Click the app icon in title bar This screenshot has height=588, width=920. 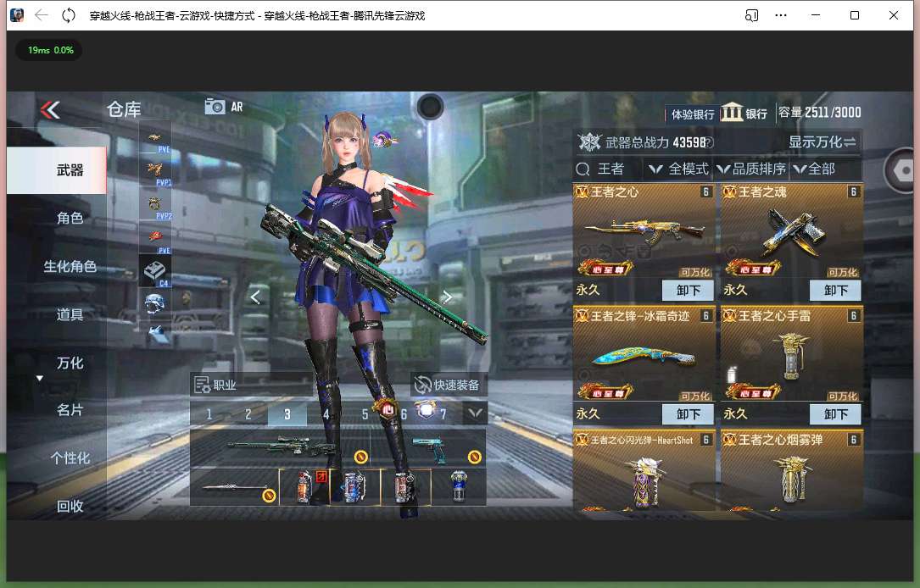click(x=17, y=15)
